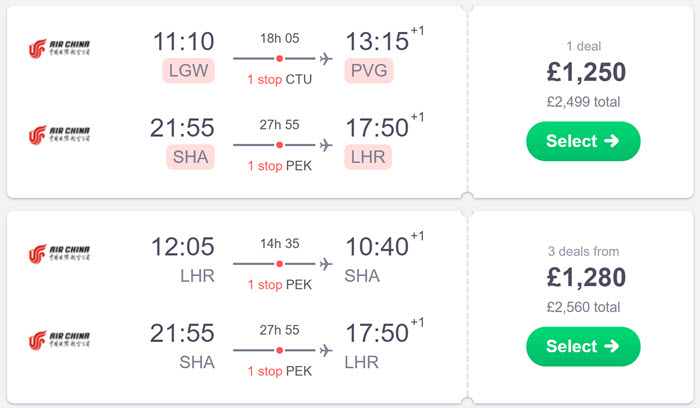Click the red stop dot on 14h 35 route
Viewport: 700px width, 408px height.
click(x=279, y=264)
